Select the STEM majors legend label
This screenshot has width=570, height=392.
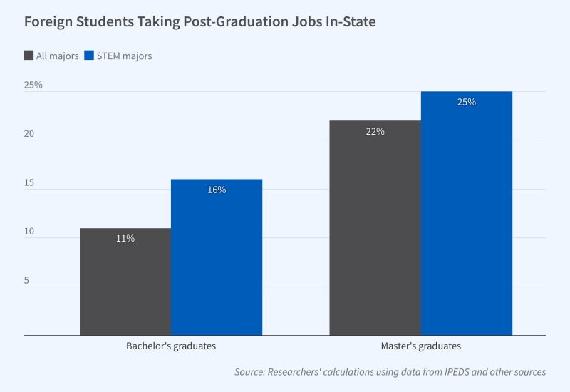125,56
